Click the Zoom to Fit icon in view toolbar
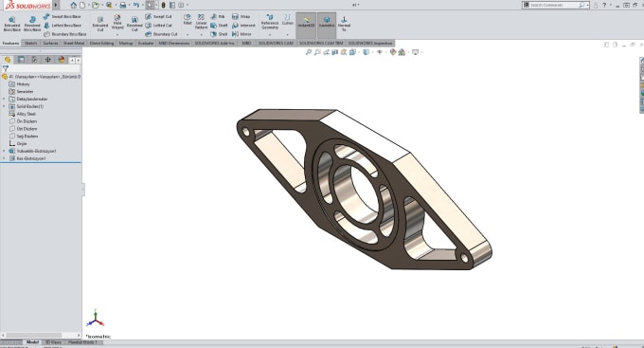The height and width of the screenshot is (348, 644). coord(309,52)
